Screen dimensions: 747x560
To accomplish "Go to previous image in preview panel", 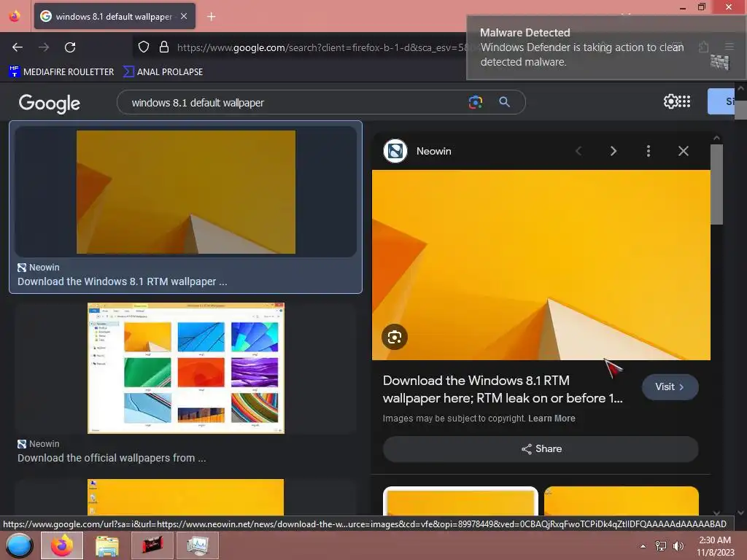I will click(x=578, y=151).
